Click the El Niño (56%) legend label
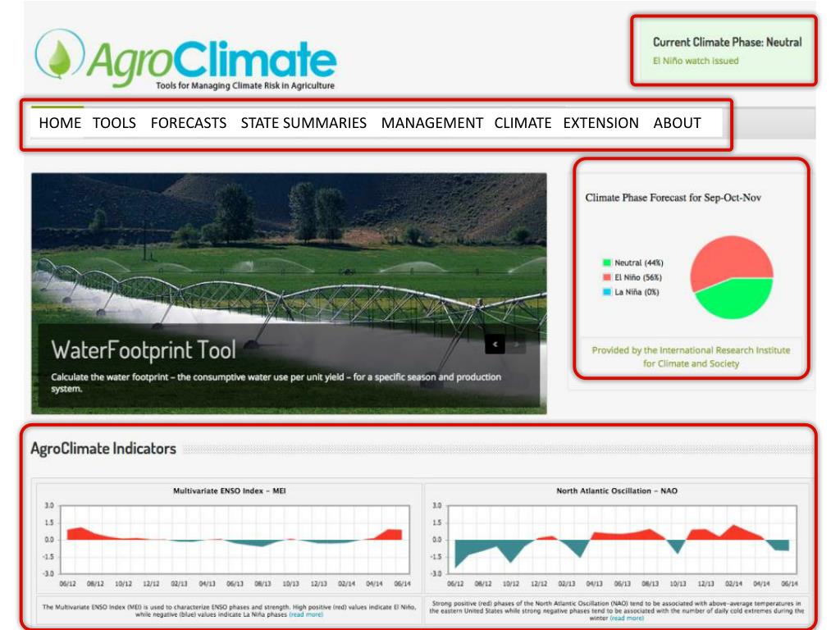This screenshot has height=630, width=840. click(x=638, y=277)
